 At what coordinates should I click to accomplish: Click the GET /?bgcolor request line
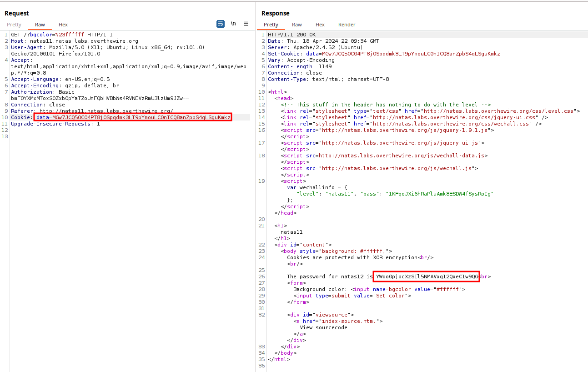tap(62, 35)
